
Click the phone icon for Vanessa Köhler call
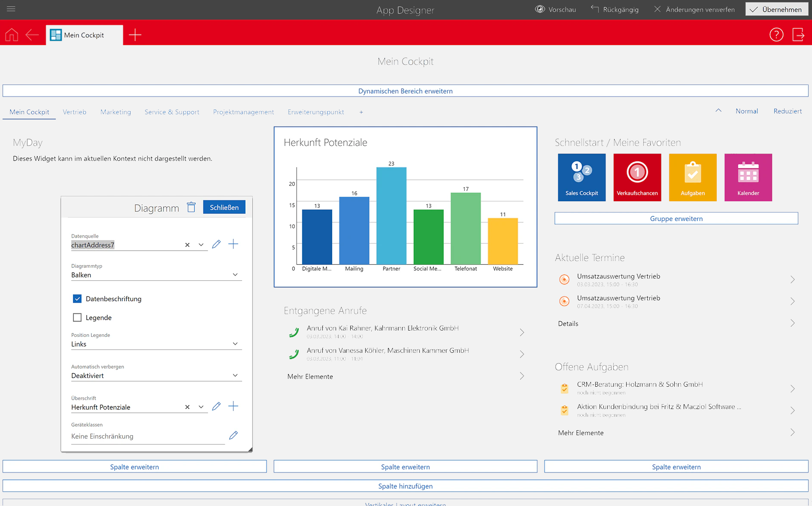pyautogui.click(x=294, y=354)
